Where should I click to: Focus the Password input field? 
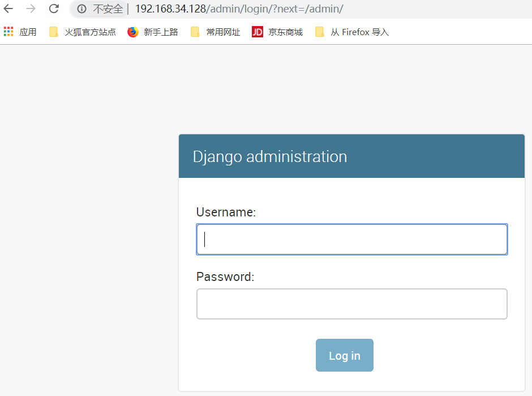[352, 304]
